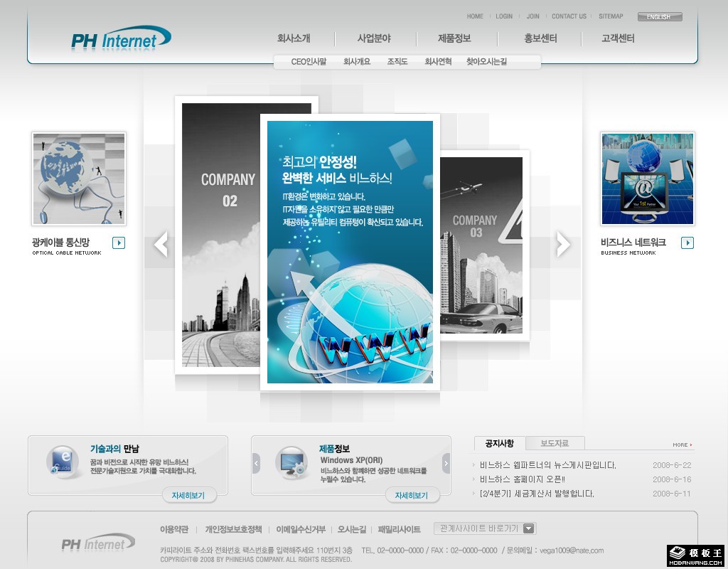The height and width of the screenshot is (569, 728).
Task: Open notice 비느하스 홈페이지 오픈!!
Action: [x=523, y=479]
